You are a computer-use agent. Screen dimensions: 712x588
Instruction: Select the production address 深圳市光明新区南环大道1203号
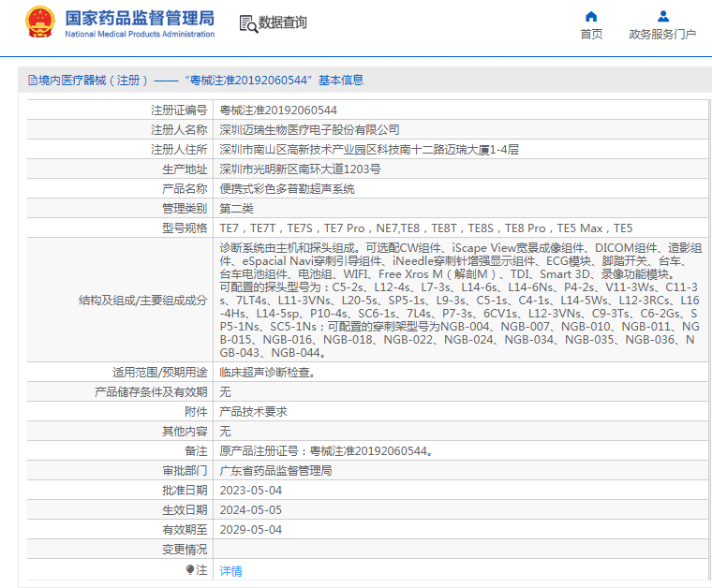(x=300, y=169)
